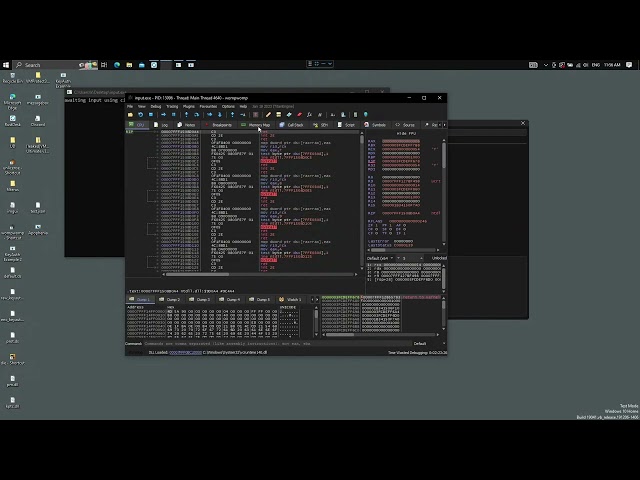Select the Dump 2 tab
Viewport: 640px width, 480px height.
[x=169, y=300]
